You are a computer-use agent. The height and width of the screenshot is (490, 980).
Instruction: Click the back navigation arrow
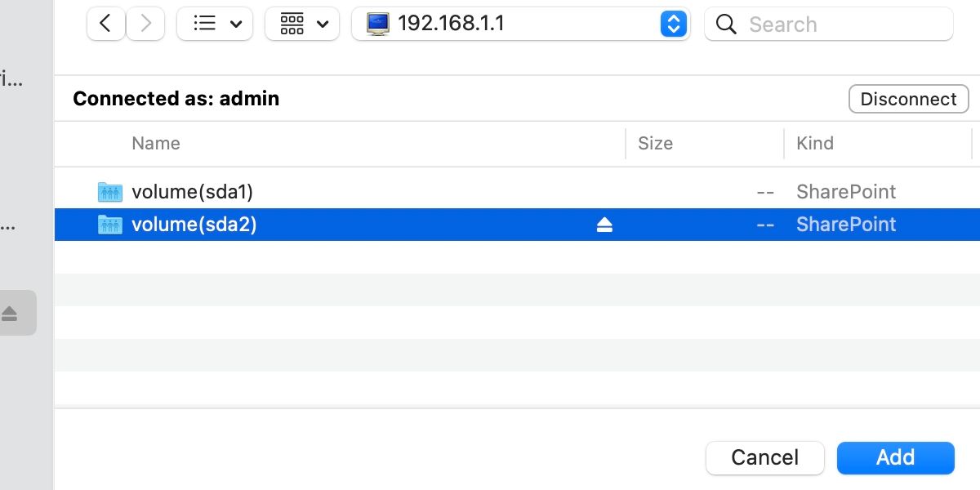click(x=105, y=23)
